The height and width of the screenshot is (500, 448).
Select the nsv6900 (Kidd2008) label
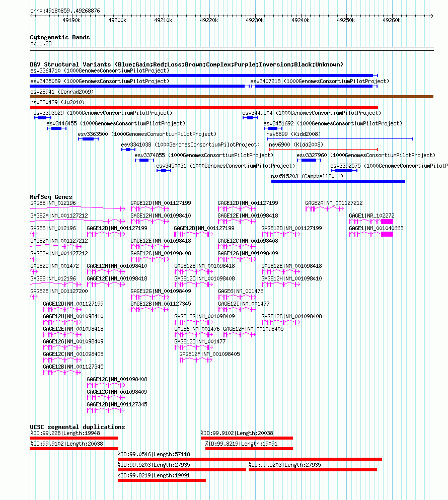coord(296,145)
